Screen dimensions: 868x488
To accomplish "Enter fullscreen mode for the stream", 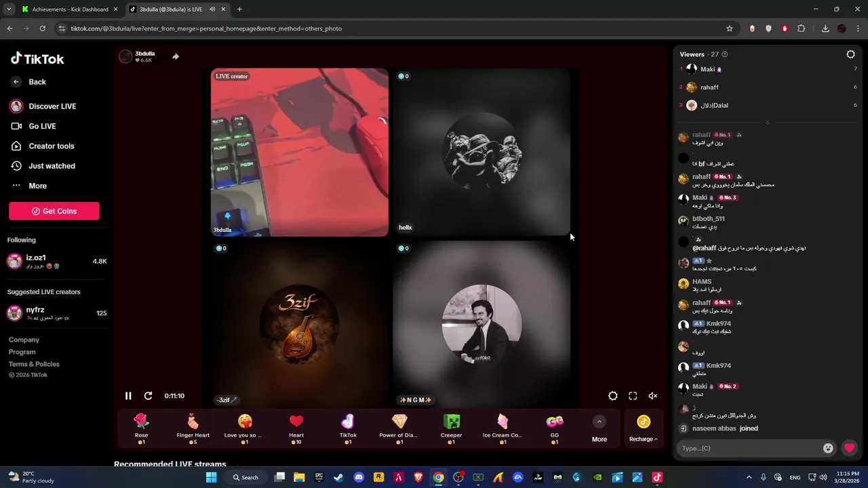I will pos(633,396).
